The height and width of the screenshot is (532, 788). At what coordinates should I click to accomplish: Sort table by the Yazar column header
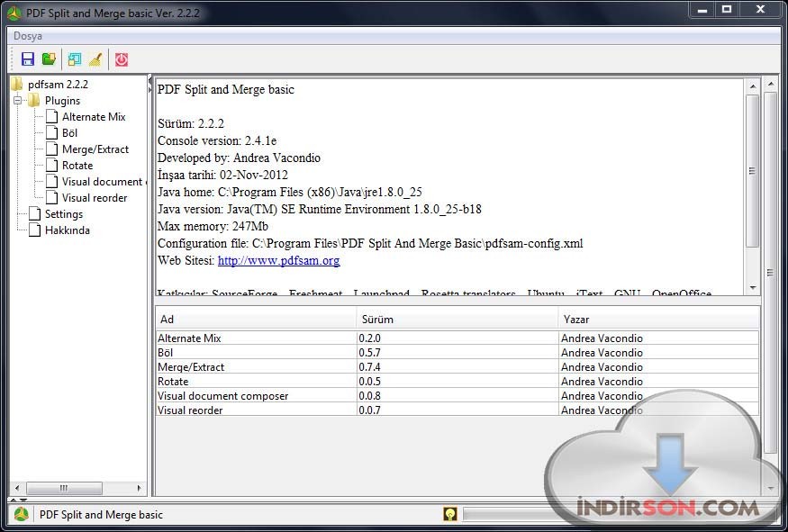(659, 319)
